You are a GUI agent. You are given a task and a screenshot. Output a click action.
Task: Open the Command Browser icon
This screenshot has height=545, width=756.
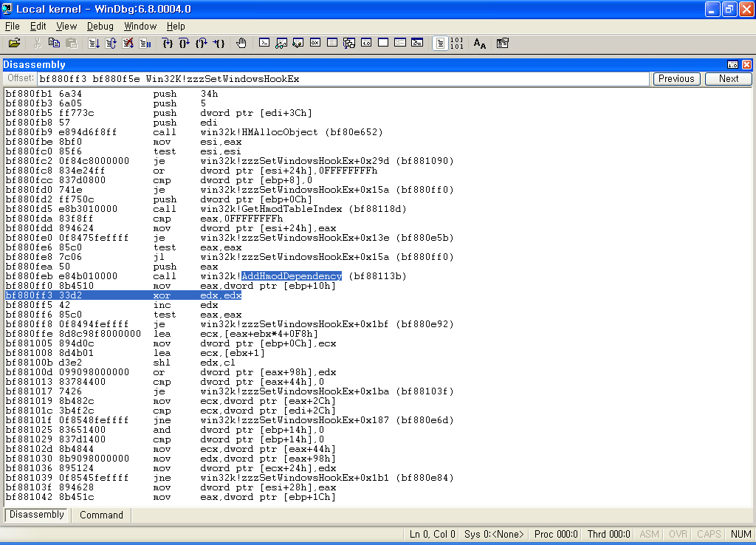(418, 44)
